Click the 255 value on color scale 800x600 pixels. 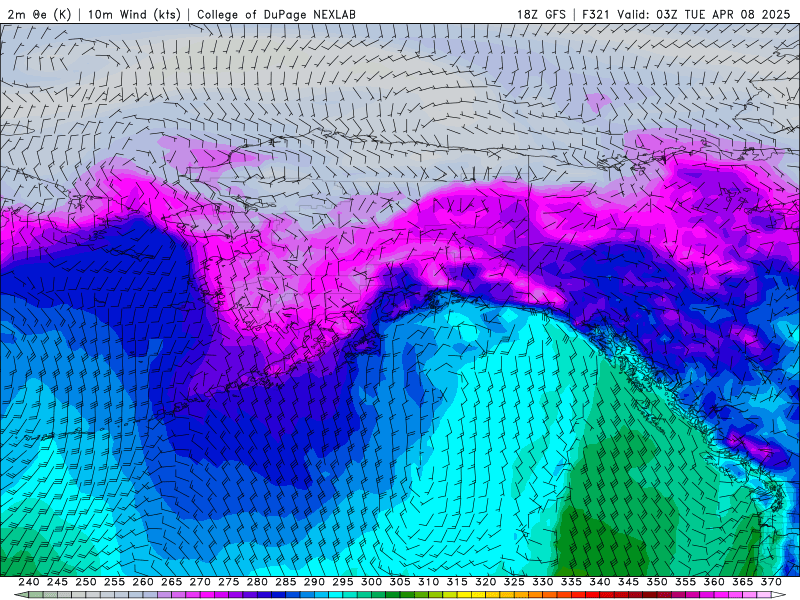pos(114,582)
